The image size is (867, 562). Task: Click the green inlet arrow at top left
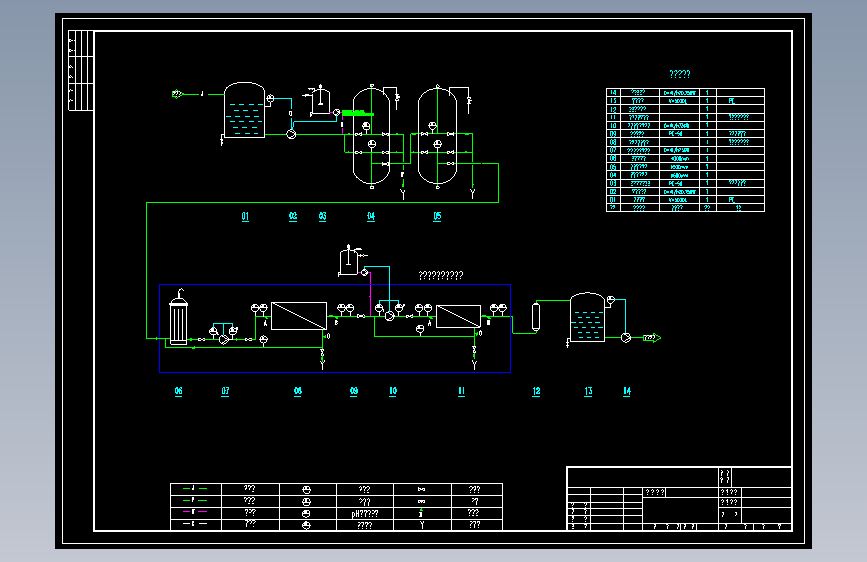(177, 94)
